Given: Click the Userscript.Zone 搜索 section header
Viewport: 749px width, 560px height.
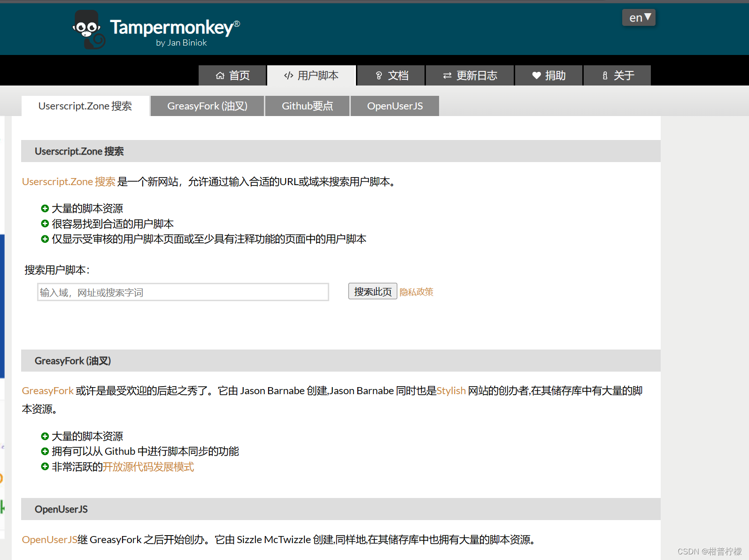Looking at the screenshot, I should coord(341,151).
